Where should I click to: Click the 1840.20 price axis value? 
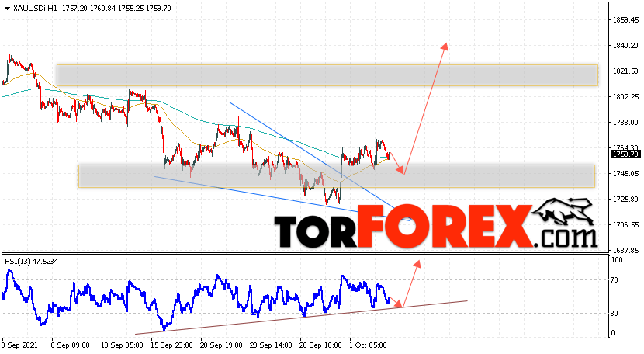625,46
